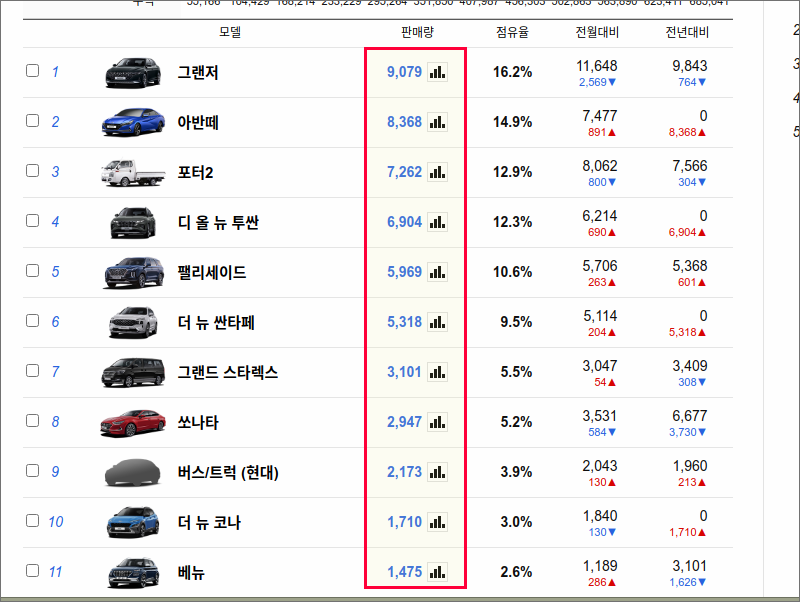Open sales chart icon for 더 뉴 코나
The image size is (800, 602).
pos(437,522)
